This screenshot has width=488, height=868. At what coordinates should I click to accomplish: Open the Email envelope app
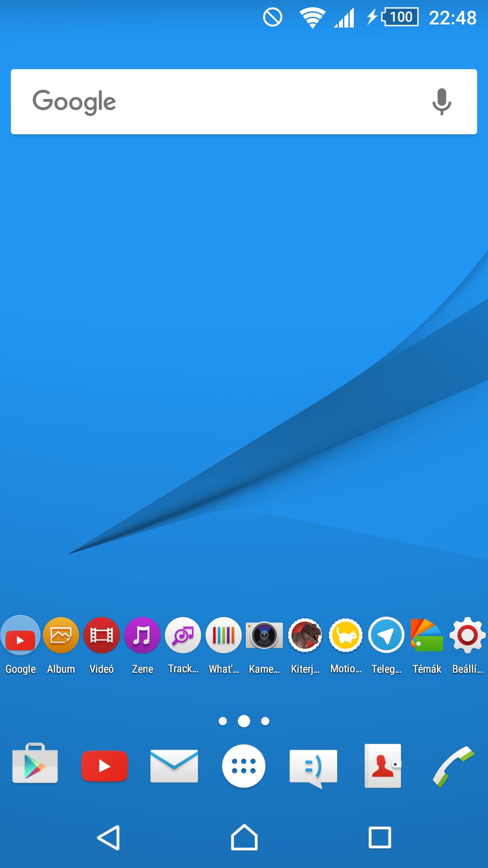[174, 766]
